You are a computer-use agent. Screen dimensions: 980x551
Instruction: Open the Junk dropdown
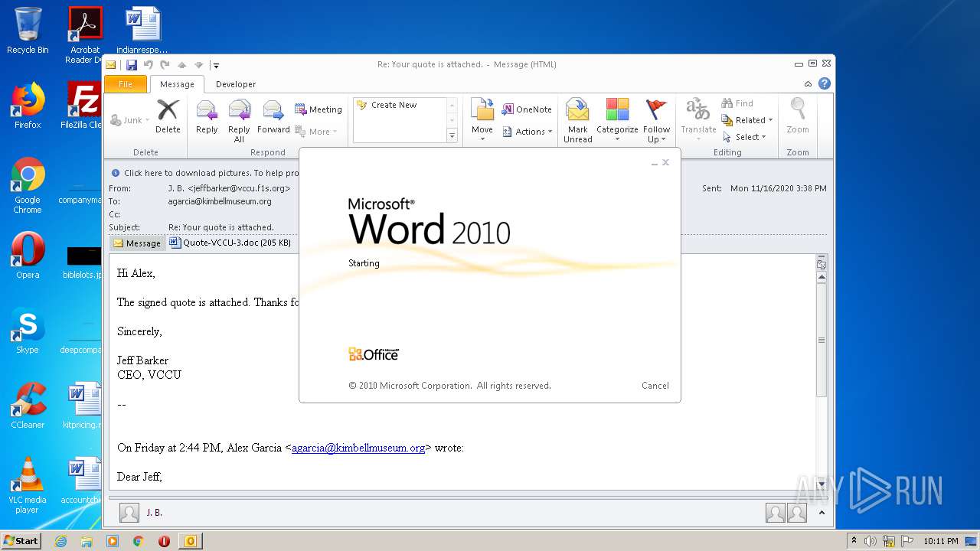tap(129, 120)
